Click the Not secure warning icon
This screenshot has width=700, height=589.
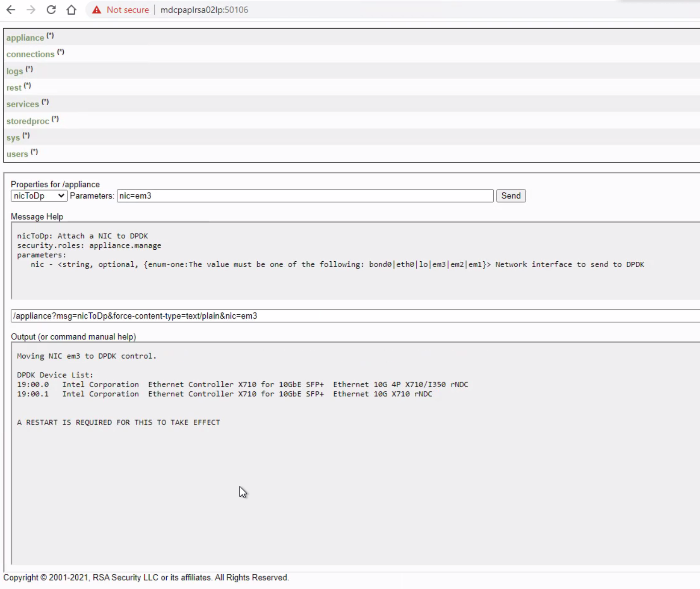point(97,10)
